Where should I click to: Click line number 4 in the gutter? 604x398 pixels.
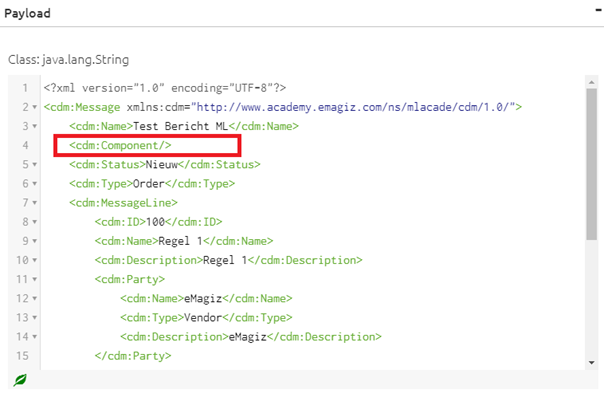(25, 145)
